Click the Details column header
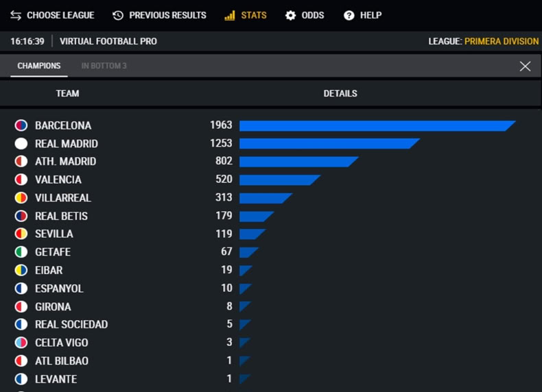The image size is (542, 392). (x=340, y=93)
